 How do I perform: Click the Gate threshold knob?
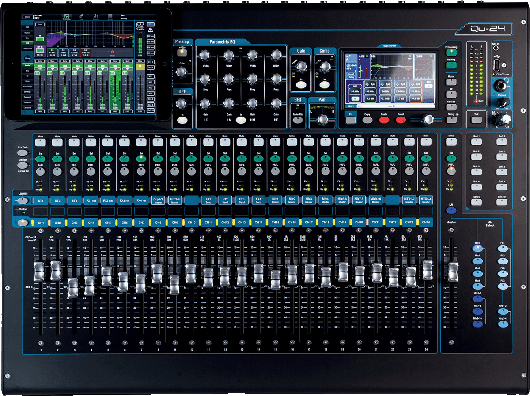click(x=301, y=67)
